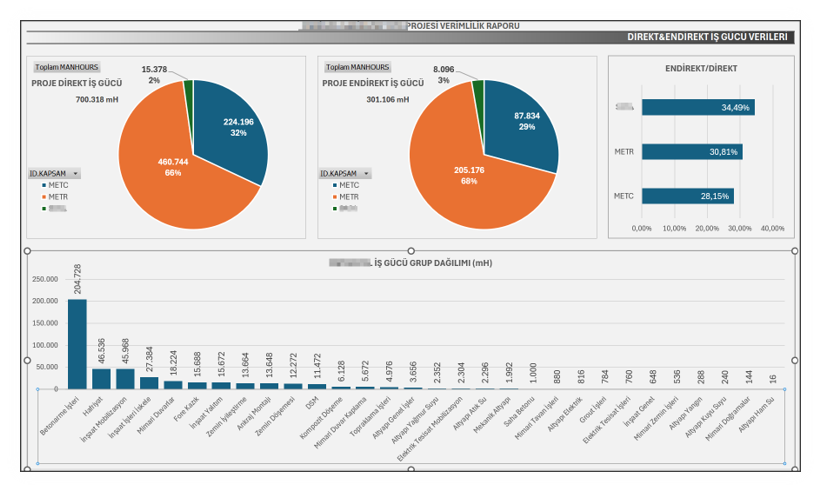Open ID.KAPSAM filter dropdown in indirect chart
The height and width of the screenshot is (492, 821).
pyautogui.click(x=366, y=173)
